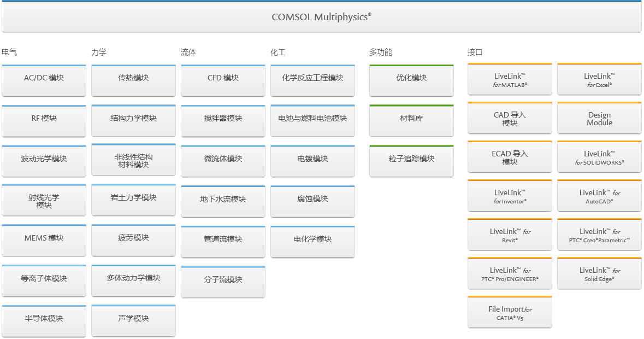This screenshot has width=644, height=339.
Task: Select the 传热模块 tile
Action: [133, 78]
